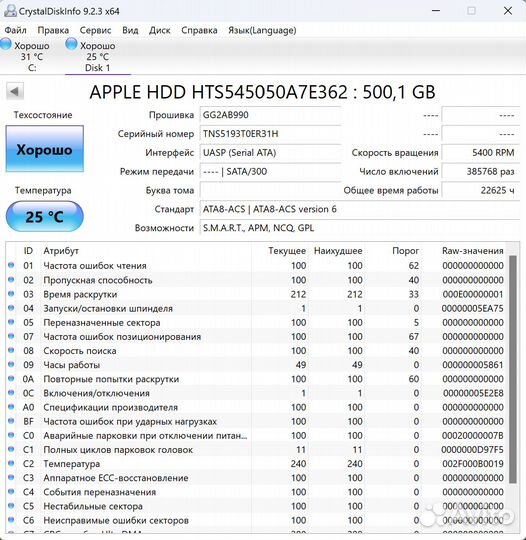
Task: Click raw value 002F000B0019 of Температура
Action: click(x=473, y=464)
